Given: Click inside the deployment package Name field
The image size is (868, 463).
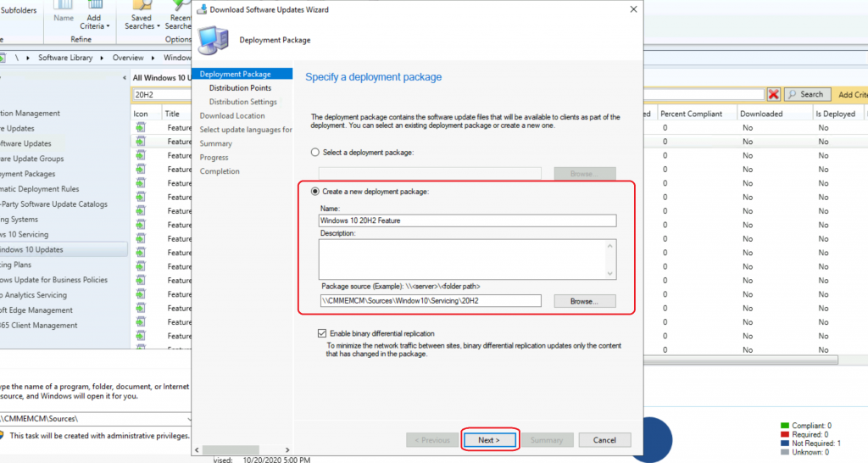Looking at the screenshot, I should [x=467, y=220].
